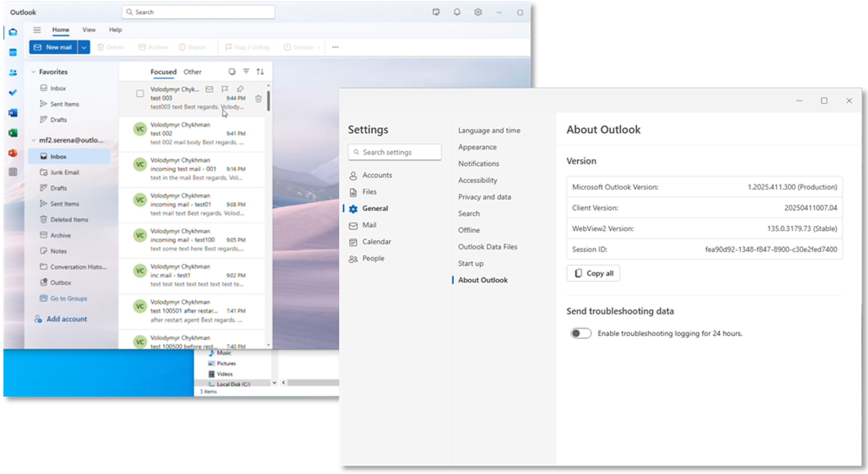Open the Sort arrows icon
Screen dimensions: 868x474
[x=260, y=71]
